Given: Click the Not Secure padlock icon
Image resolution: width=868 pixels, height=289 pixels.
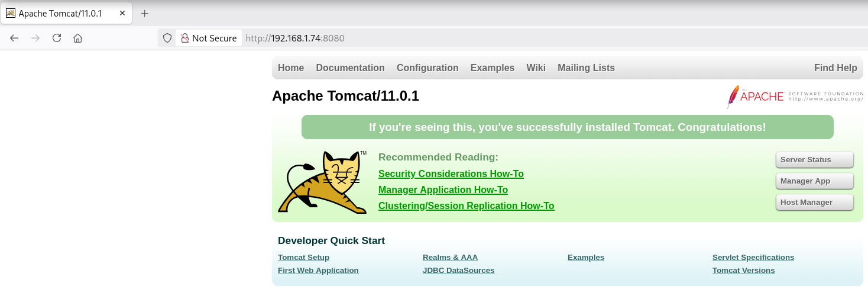Looking at the screenshot, I should [x=185, y=38].
